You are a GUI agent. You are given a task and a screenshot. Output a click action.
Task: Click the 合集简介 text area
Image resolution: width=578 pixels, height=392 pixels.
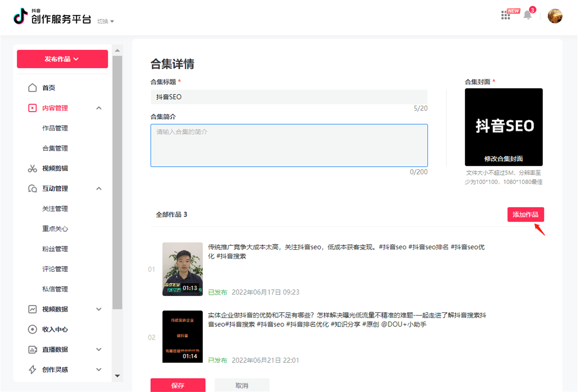(289, 146)
